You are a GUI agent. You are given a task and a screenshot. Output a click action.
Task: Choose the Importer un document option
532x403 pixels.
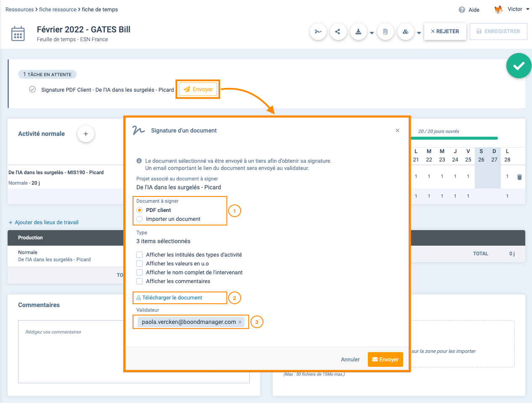[x=140, y=219]
